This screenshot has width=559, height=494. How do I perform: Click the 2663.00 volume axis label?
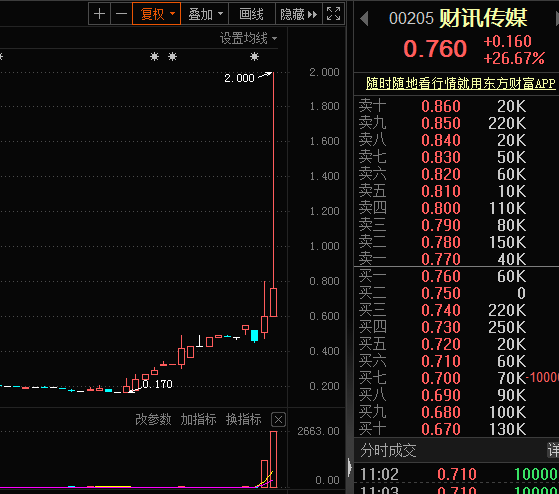click(x=318, y=431)
